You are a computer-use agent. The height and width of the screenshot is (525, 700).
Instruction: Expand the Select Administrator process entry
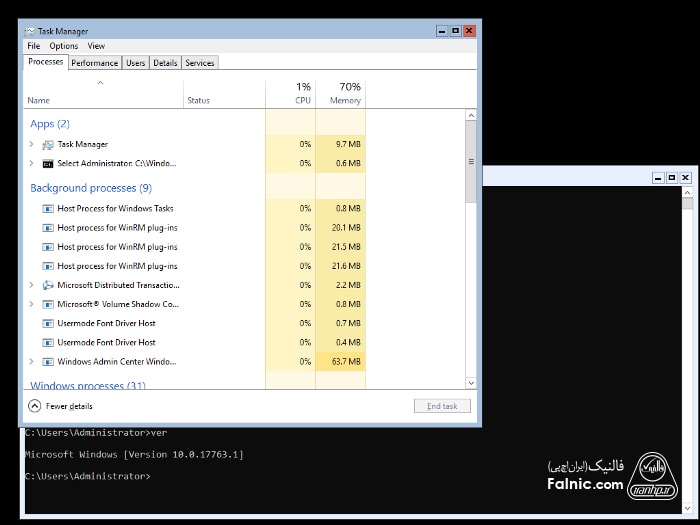[32, 164]
